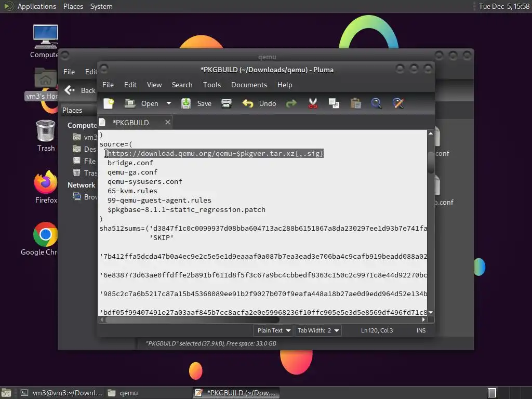Cut selection with scissors icon
The width and height of the screenshot is (532, 399).
coord(313,103)
